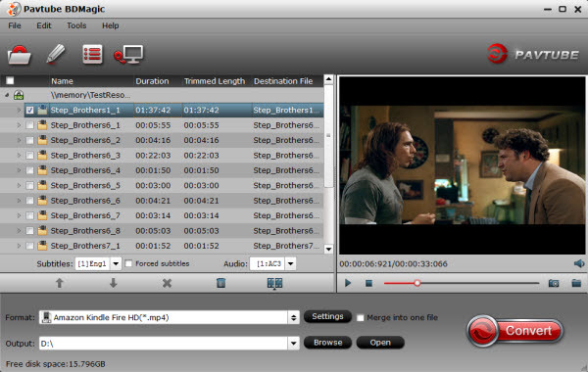The width and height of the screenshot is (588, 372).
Task: Click the split video icon
Action: coord(274,283)
